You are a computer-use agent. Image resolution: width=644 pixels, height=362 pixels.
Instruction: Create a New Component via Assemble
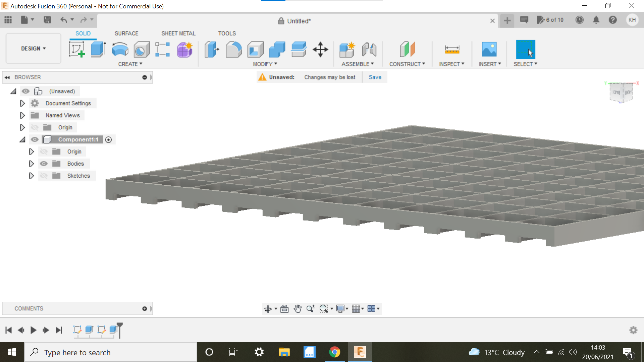click(x=347, y=49)
